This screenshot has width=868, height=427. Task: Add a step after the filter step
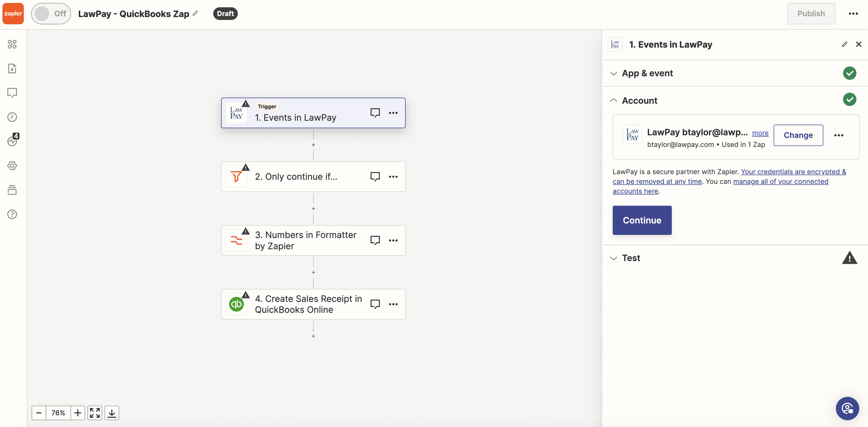(x=313, y=208)
